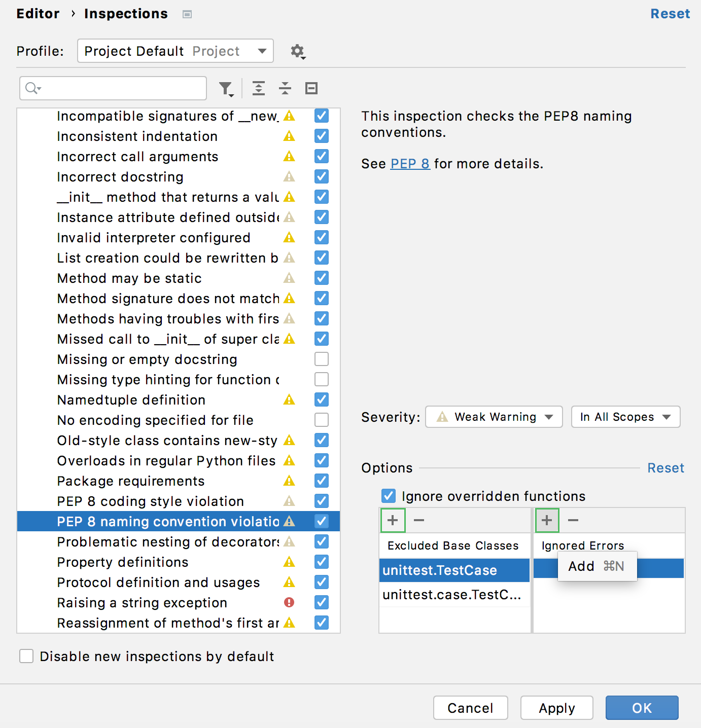Remove selected excluded base class
The height and width of the screenshot is (728, 701).
pos(419,520)
